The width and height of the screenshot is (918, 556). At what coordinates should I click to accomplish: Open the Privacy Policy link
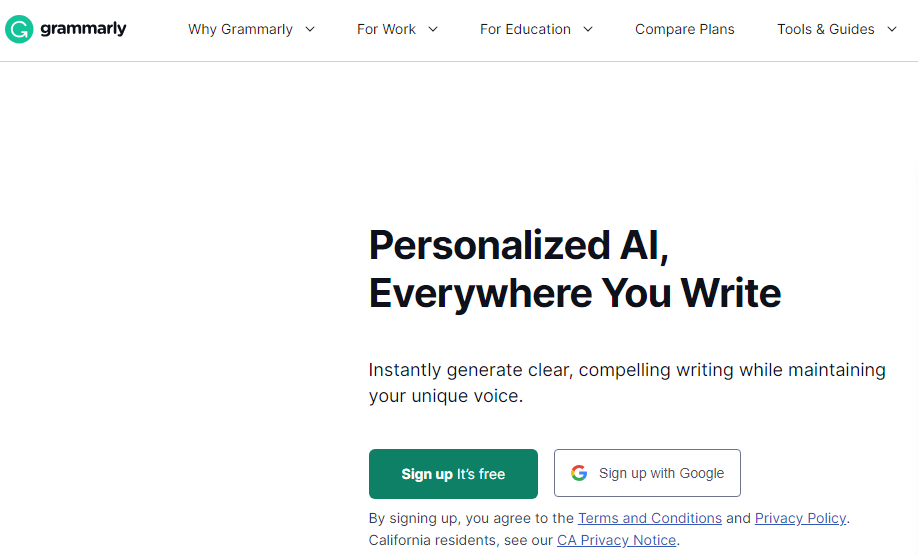click(x=800, y=518)
